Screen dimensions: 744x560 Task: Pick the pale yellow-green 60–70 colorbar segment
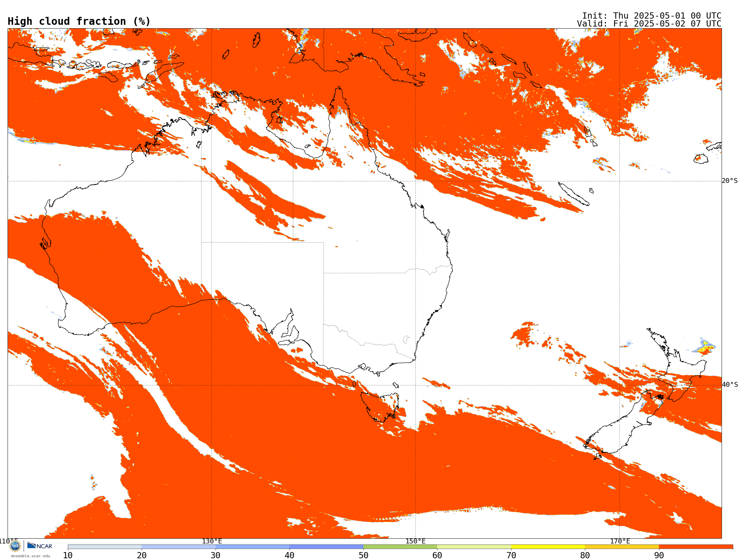click(x=474, y=547)
